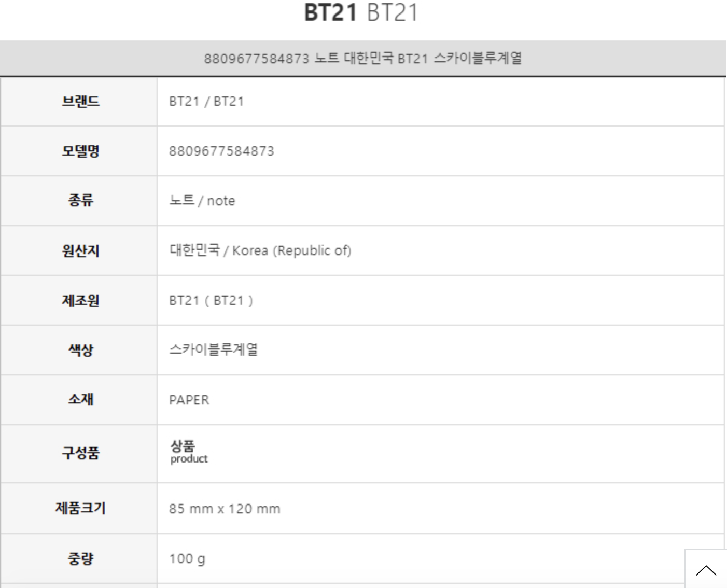Click model number 8809677584873 in the table
The height and width of the screenshot is (588, 727).
coord(221,151)
